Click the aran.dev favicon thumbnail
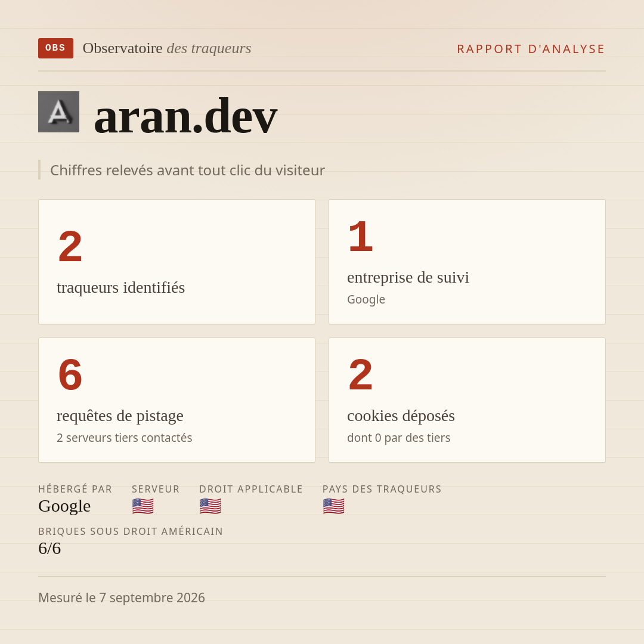Image resolution: width=644 pixels, height=644 pixels. [x=58, y=112]
